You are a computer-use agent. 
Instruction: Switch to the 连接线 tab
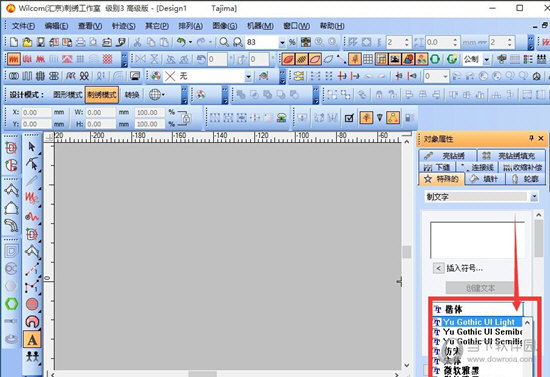pos(477,168)
